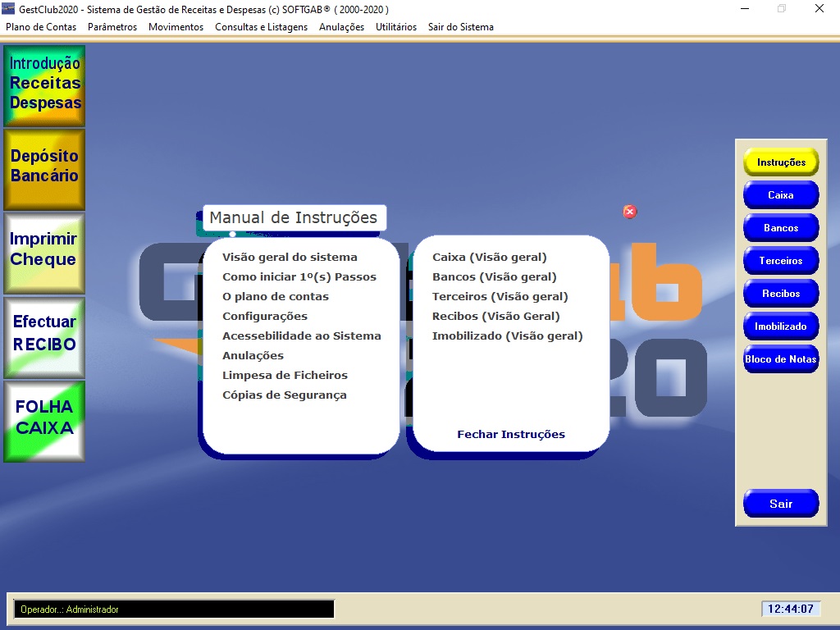The height and width of the screenshot is (630, 840).
Task: Open the Efectuar RECIBO tile
Action: point(44,336)
